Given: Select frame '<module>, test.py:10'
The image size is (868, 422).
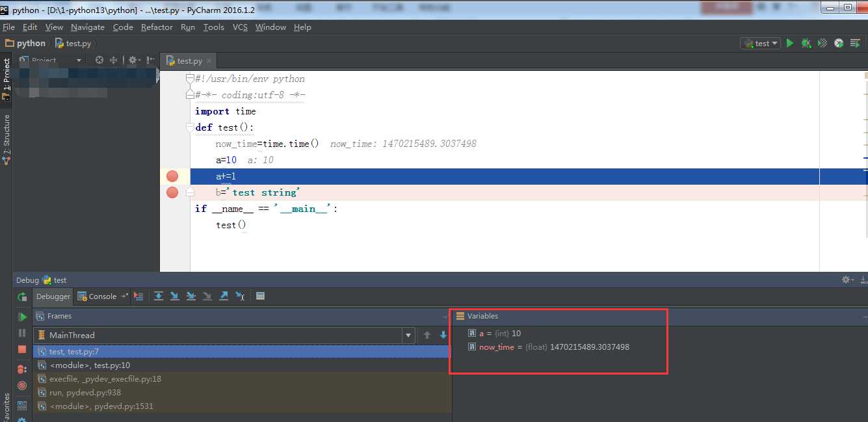Looking at the screenshot, I should (241, 365).
